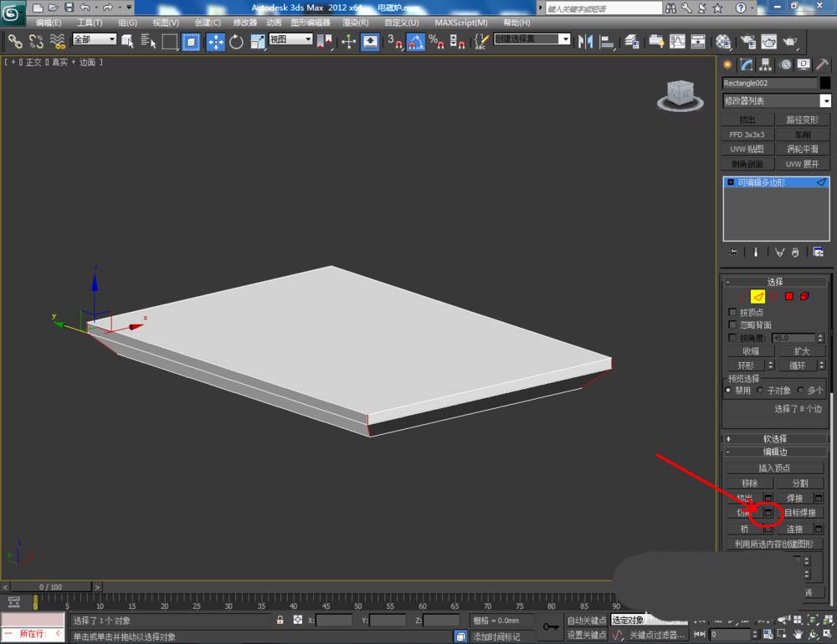Activate the Select and Rotate tool
837x644 pixels.
coord(237,42)
